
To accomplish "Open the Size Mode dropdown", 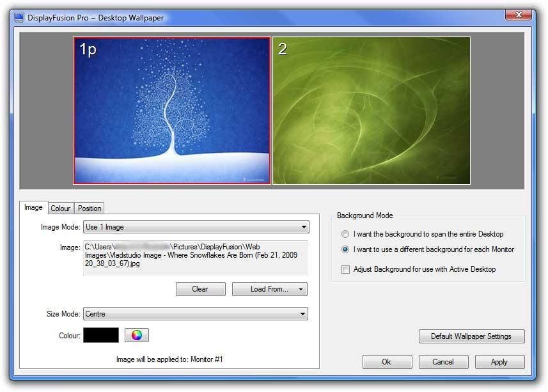I will pos(195,313).
